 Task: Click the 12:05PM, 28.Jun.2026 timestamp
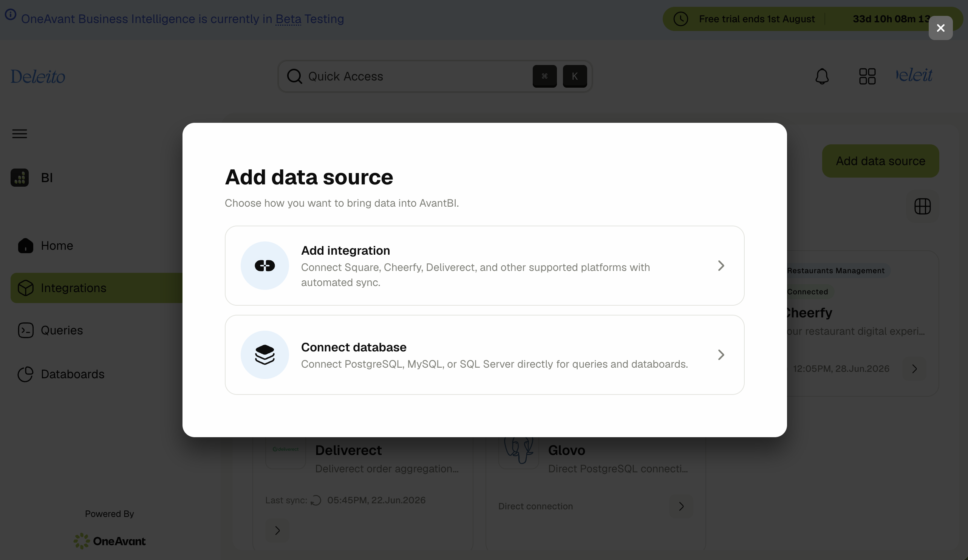point(841,368)
